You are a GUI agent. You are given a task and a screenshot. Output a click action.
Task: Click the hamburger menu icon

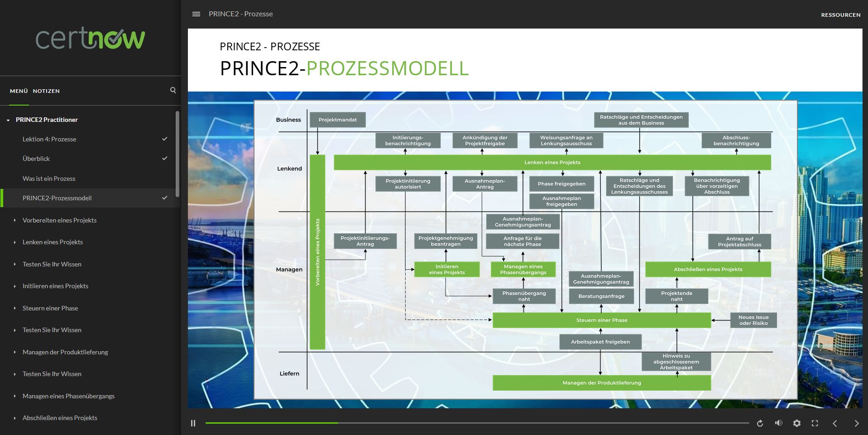tap(196, 14)
